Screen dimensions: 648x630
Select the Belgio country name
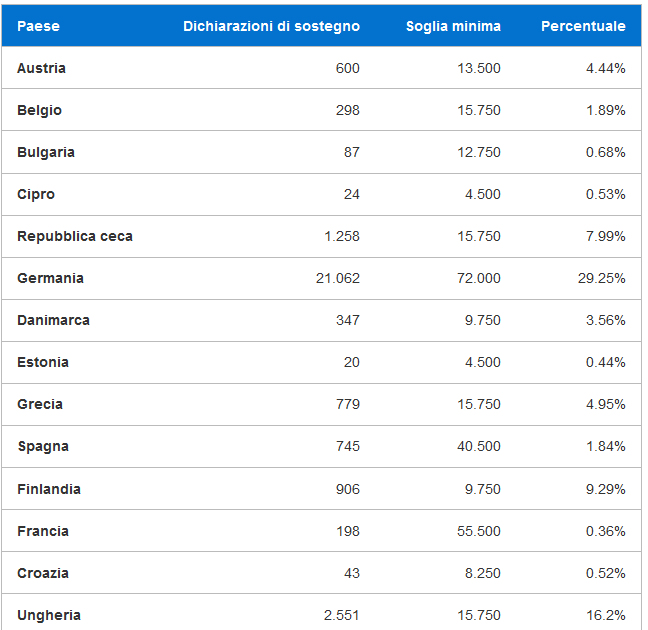[x=39, y=110]
